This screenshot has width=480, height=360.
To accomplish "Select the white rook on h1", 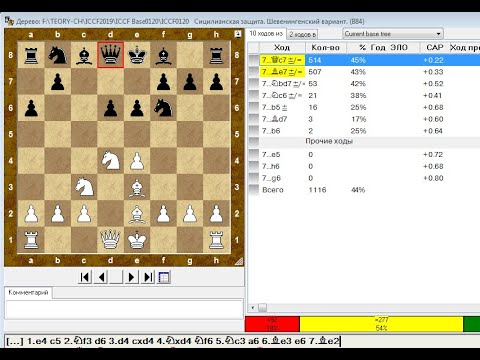I will click(x=217, y=240).
